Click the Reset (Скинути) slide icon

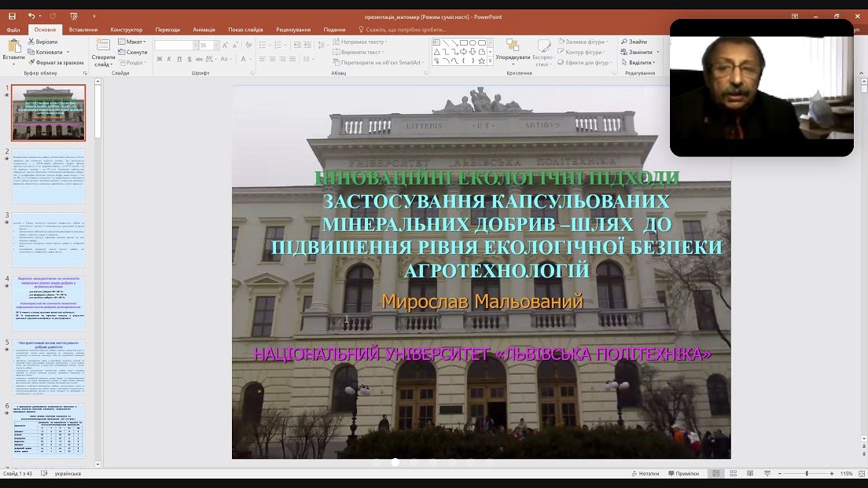click(x=122, y=52)
